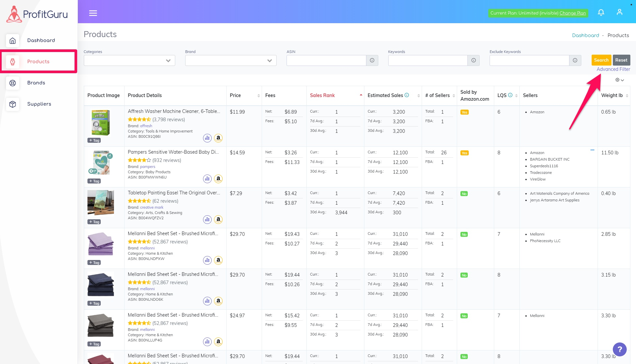This screenshot has width=636, height=364.
Task: Open Amazon icon for Tabletop Painting Easel
Action: [218, 220]
